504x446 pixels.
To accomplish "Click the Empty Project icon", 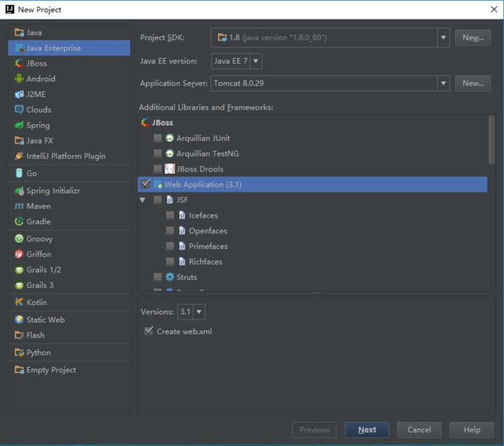I will [x=19, y=370].
